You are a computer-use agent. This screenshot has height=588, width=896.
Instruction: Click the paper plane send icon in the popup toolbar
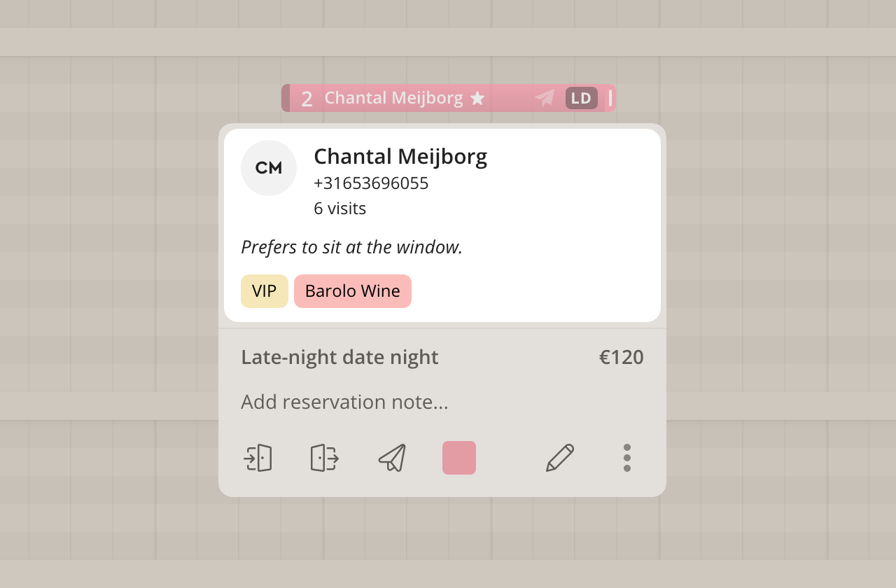[392, 458]
